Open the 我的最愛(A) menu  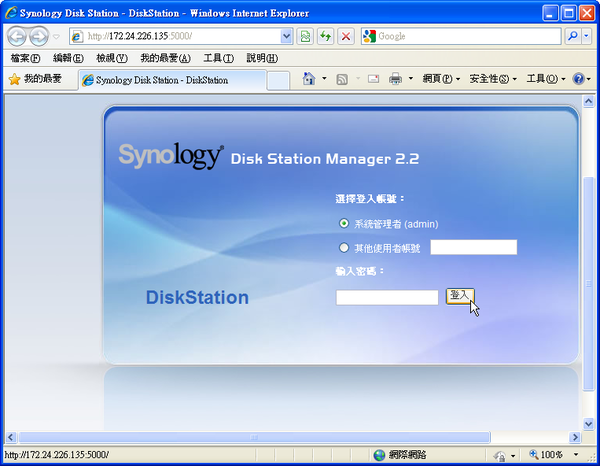click(165, 58)
